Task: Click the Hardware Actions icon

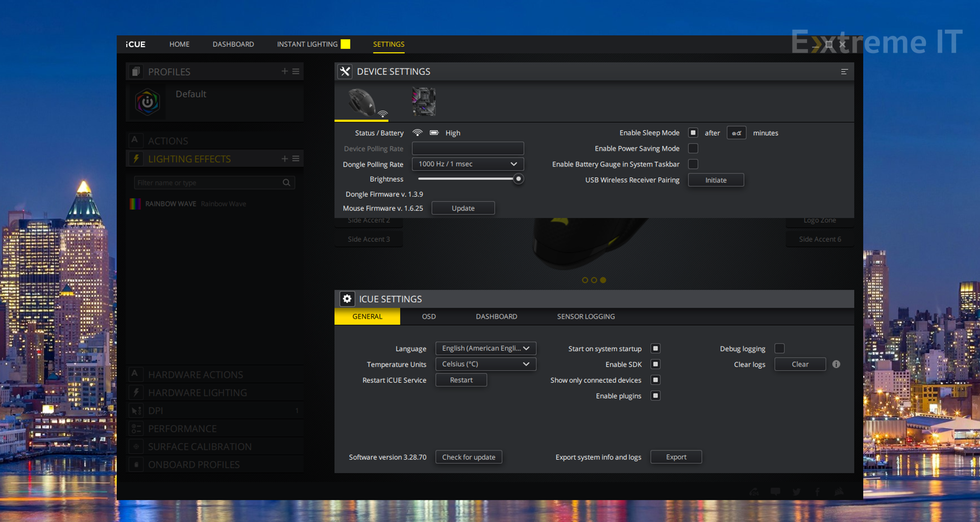Action: tap(135, 374)
